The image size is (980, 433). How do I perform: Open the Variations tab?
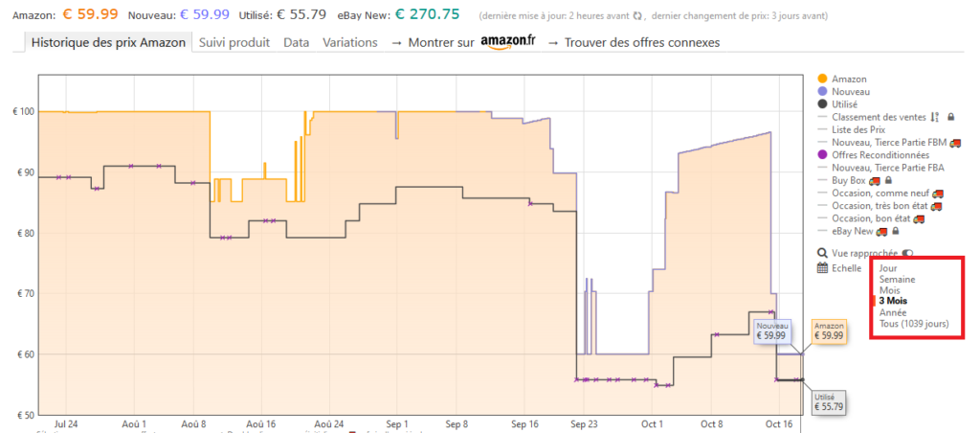(x=350, y=42)
